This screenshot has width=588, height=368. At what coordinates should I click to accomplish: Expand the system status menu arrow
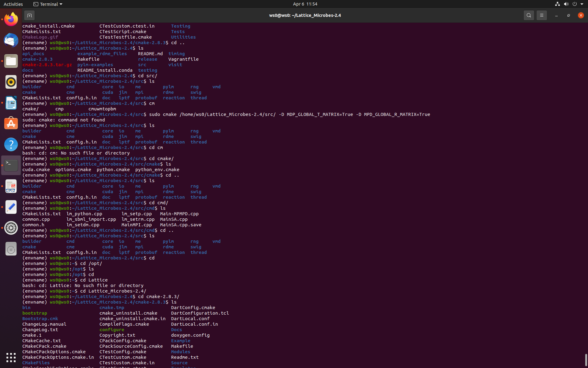coord(582,4)
